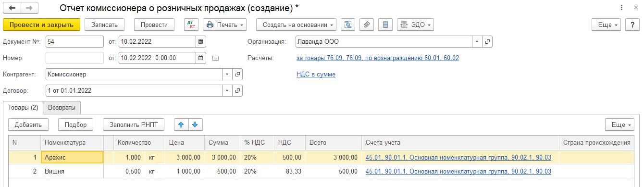Click Заполнить РНПТ button
644x187 pixels.
134,125
